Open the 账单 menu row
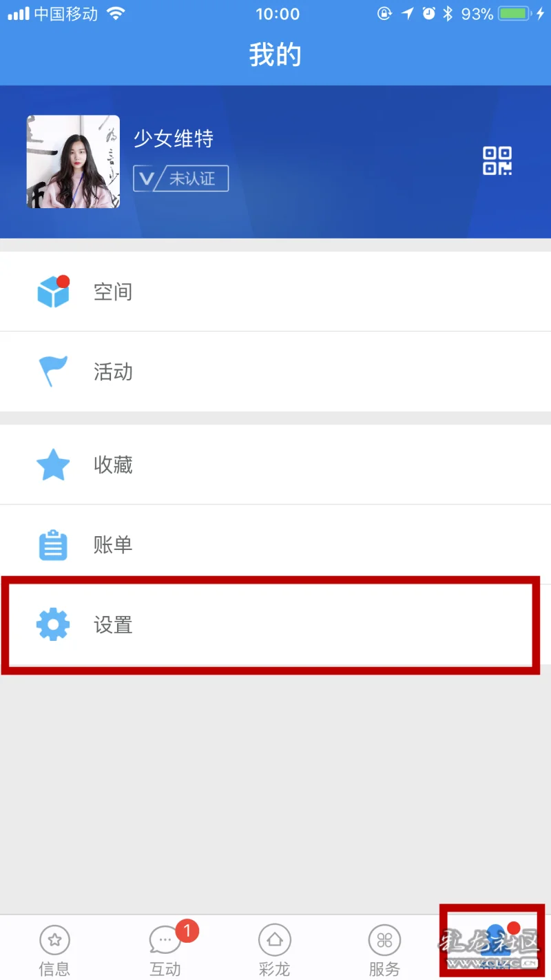Image resolution: width=551 pixels, height=980 pixels. pos(275,545)
